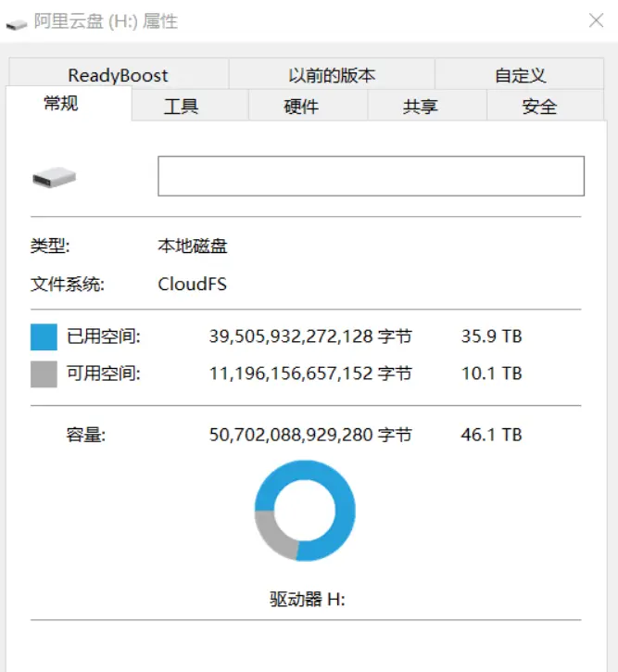Click the gray drive icon beside name field

(54, 177)
